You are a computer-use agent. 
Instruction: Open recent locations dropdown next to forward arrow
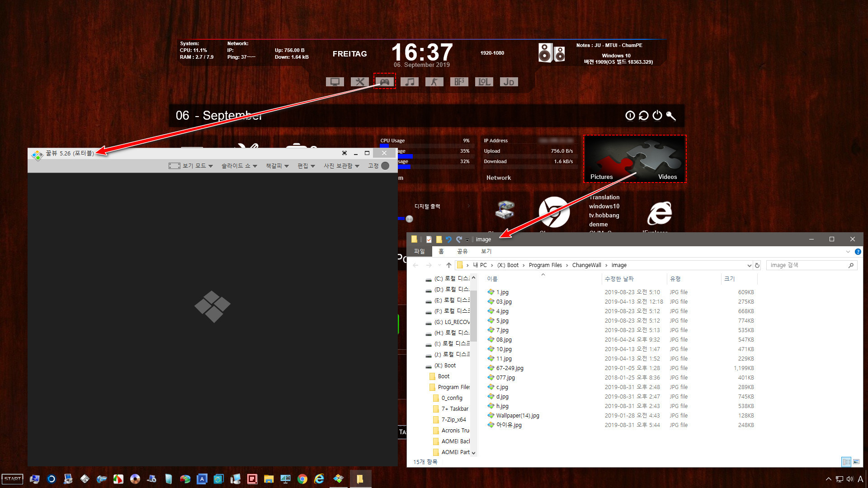click(x=439, y=265)
